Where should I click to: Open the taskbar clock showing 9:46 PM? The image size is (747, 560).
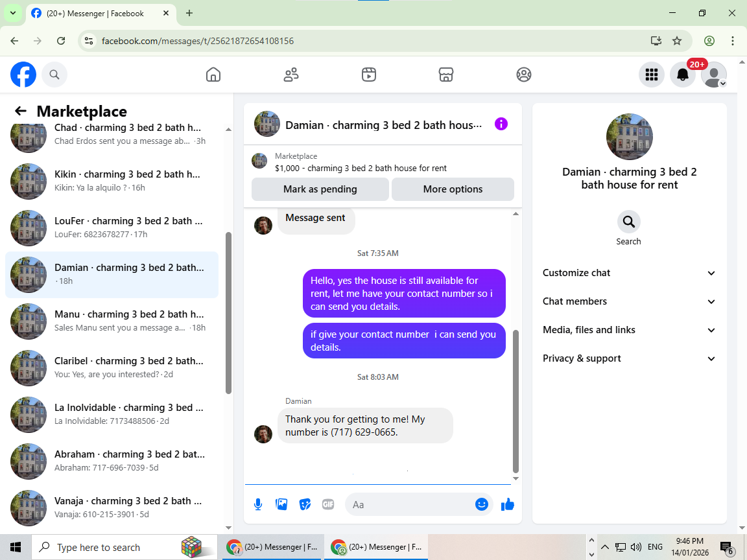(x=690, y=546)
